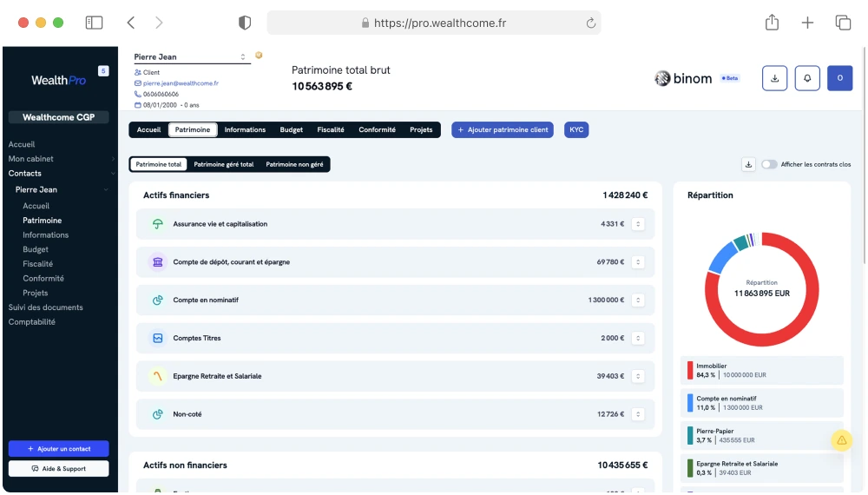The width and height of the screenshot is (868, 495).
Task: Open Fiscalité under Pierre Jean in sidebar
Action: pos(37,264)
